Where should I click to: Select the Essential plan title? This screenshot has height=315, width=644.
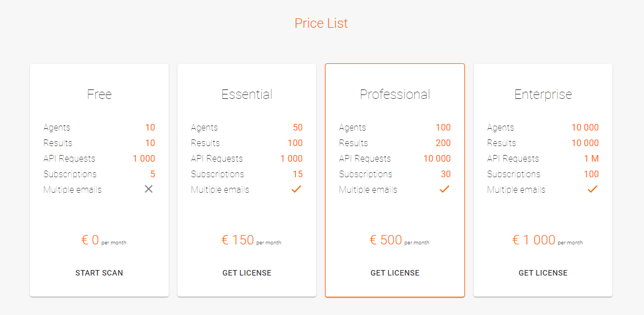[x=247, y=94]
